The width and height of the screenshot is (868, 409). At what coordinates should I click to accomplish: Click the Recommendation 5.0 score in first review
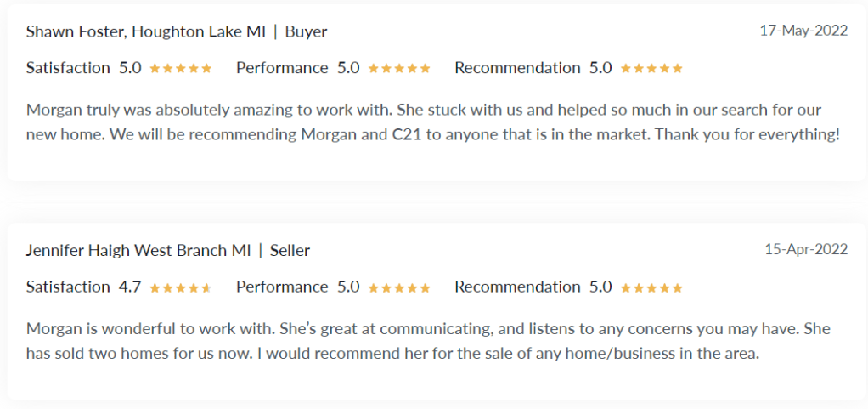point(600,68)
